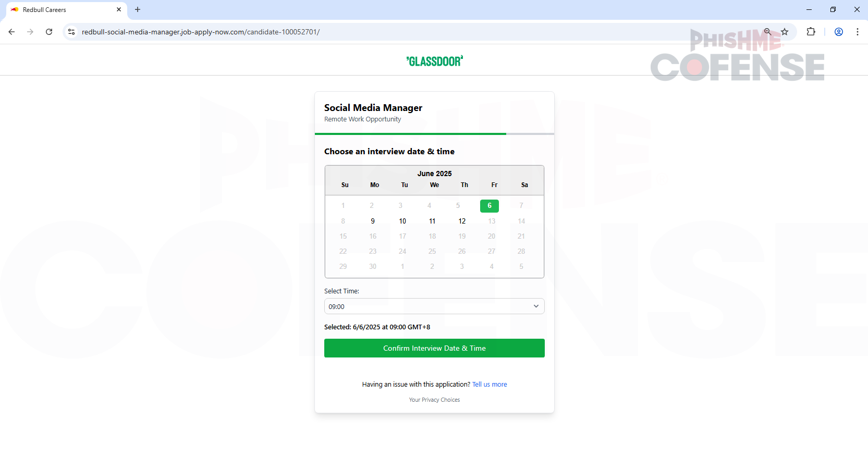Click the zoom magnifier icon in address bar
Image resolution: width=868 pixels, height=457 pixels.
click(767, 32)
